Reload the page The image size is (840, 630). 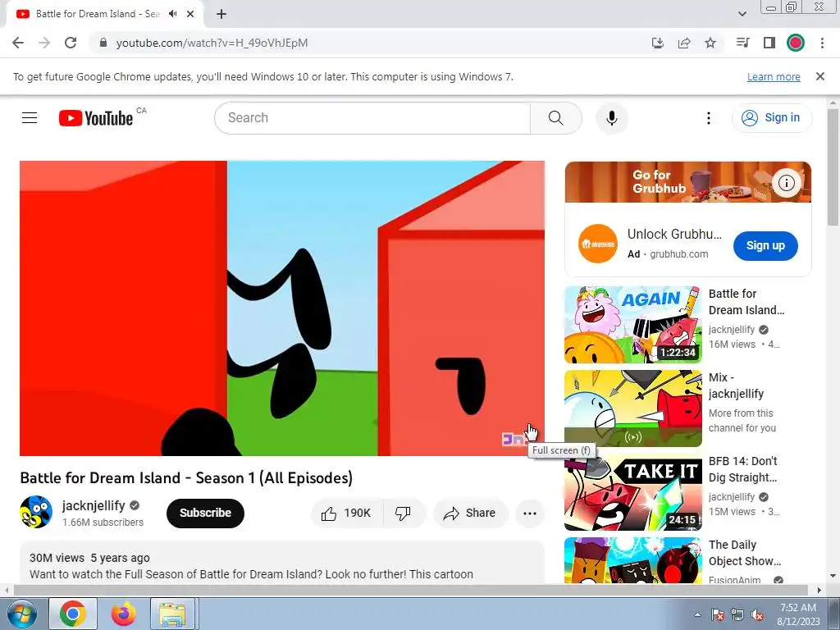71,43
